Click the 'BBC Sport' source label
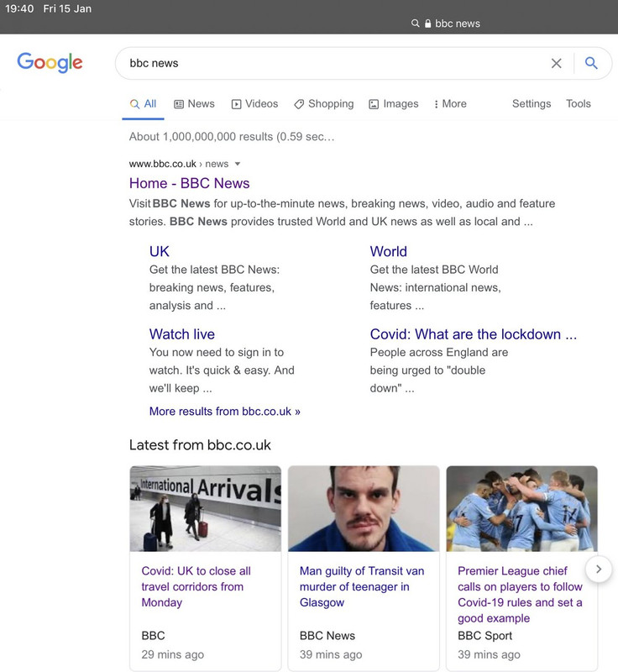The width and height of the screenshot is (618, 672). click(x=484, y=636)
